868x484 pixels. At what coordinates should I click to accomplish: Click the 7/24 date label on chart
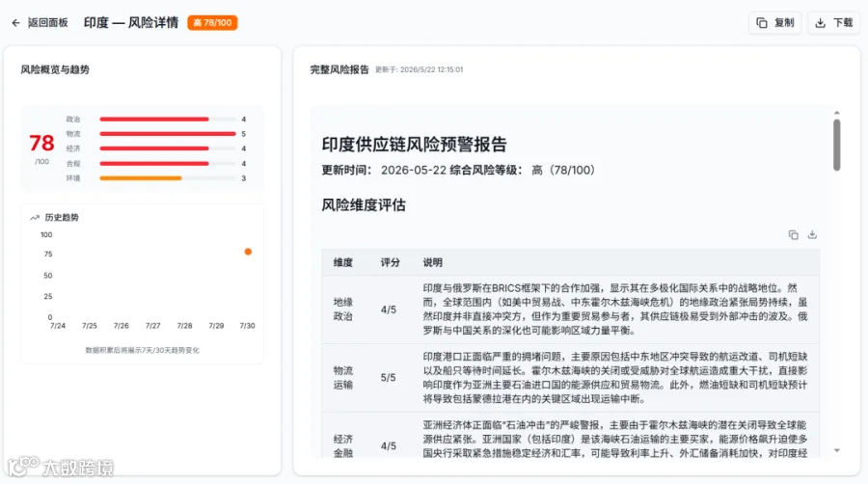pyautogui.click(x=58, y=326)
